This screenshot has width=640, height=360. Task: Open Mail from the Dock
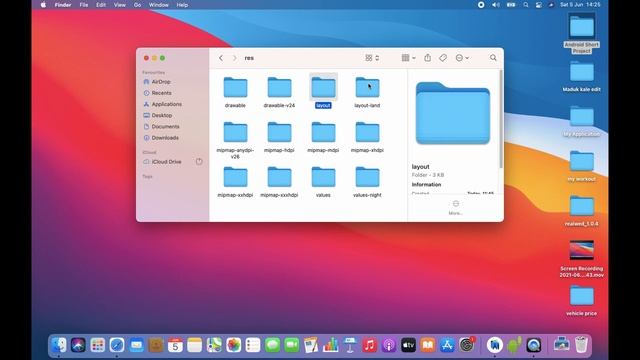(136, 345)
